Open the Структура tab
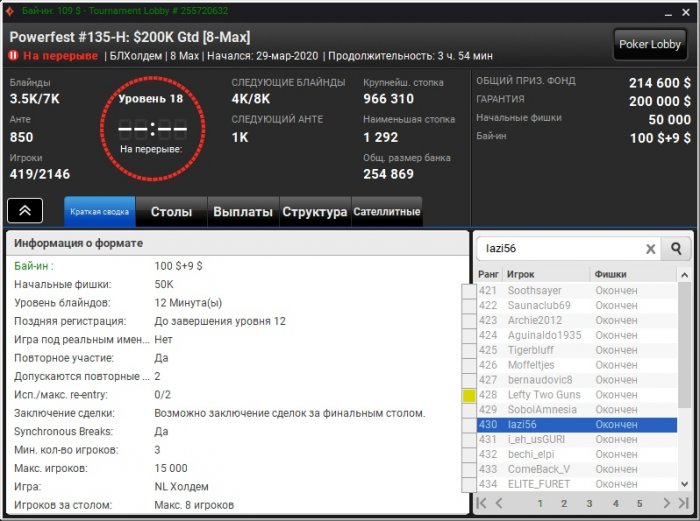The height and width of the screenshot is (521, 700). tap(315, 212)
